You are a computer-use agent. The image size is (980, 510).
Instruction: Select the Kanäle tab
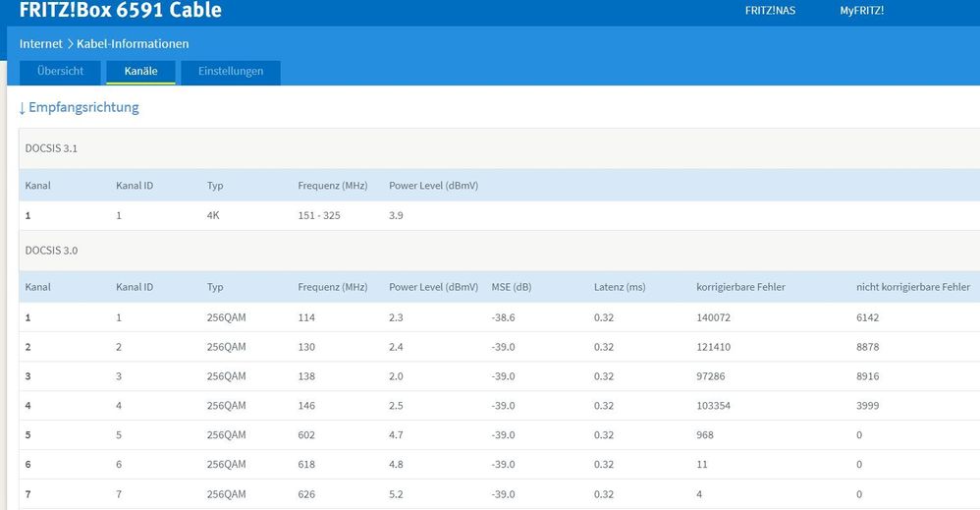coord(140,72)
